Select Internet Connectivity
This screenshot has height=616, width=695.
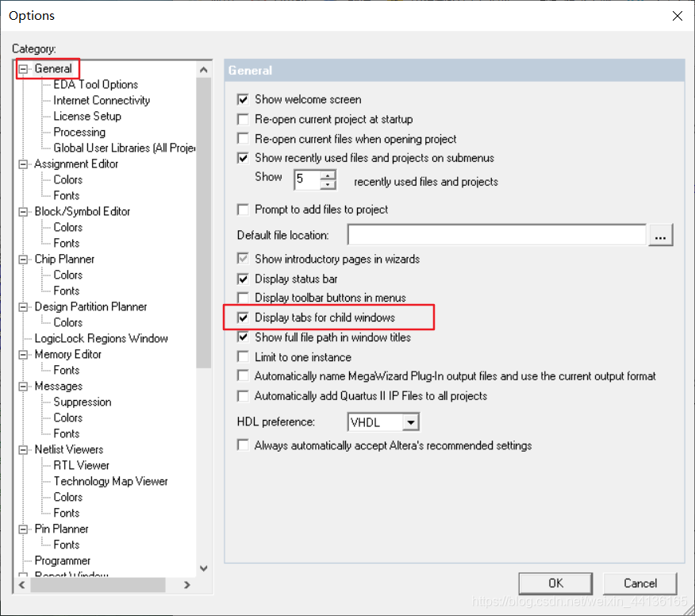(x=102, y=101)
